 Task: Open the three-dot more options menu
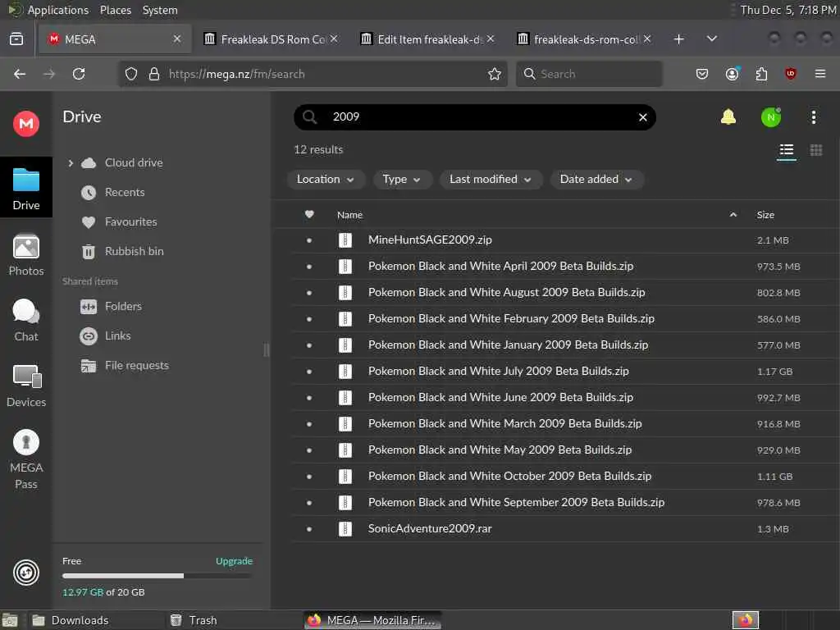coord(813,117)
